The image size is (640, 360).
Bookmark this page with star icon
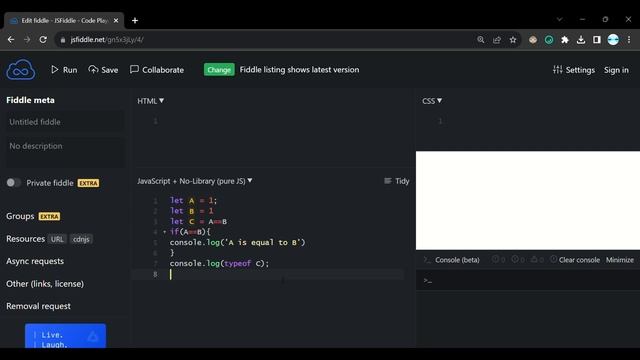point(513,40)
